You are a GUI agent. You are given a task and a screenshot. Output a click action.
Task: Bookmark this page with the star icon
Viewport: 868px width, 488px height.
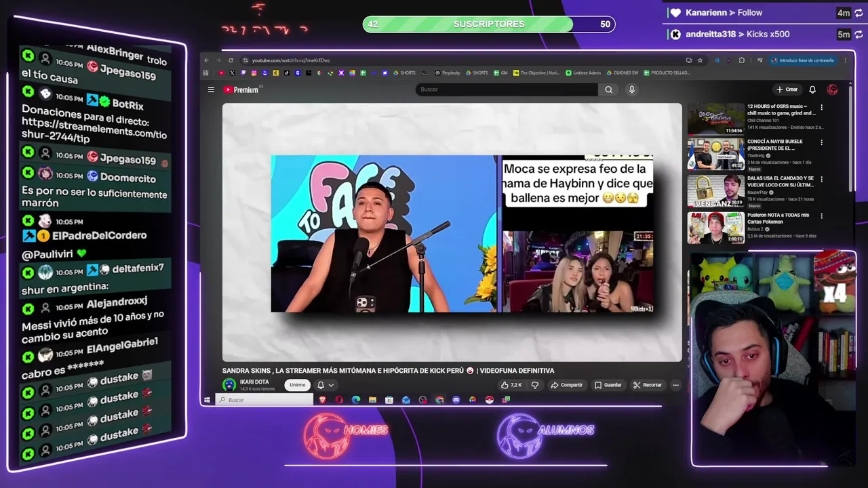click(x=700, y=60)
